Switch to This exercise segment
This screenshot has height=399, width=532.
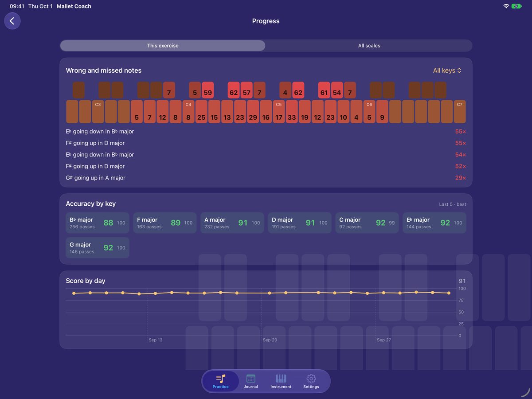click(x=163, y=46)
